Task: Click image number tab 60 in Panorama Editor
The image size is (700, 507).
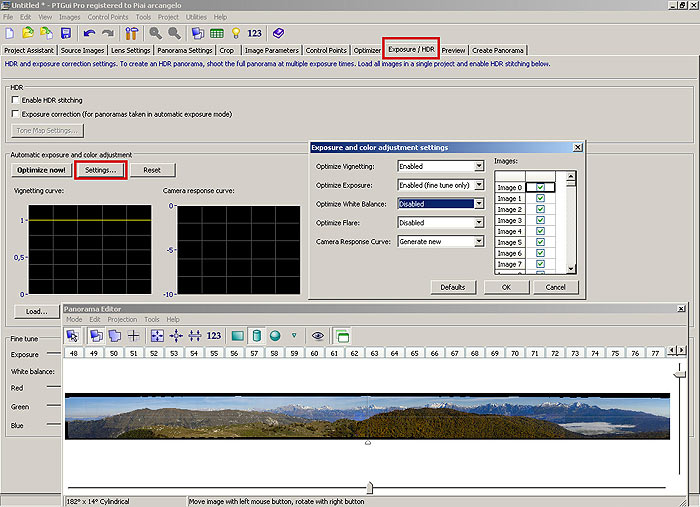Action: coord(314,353)
